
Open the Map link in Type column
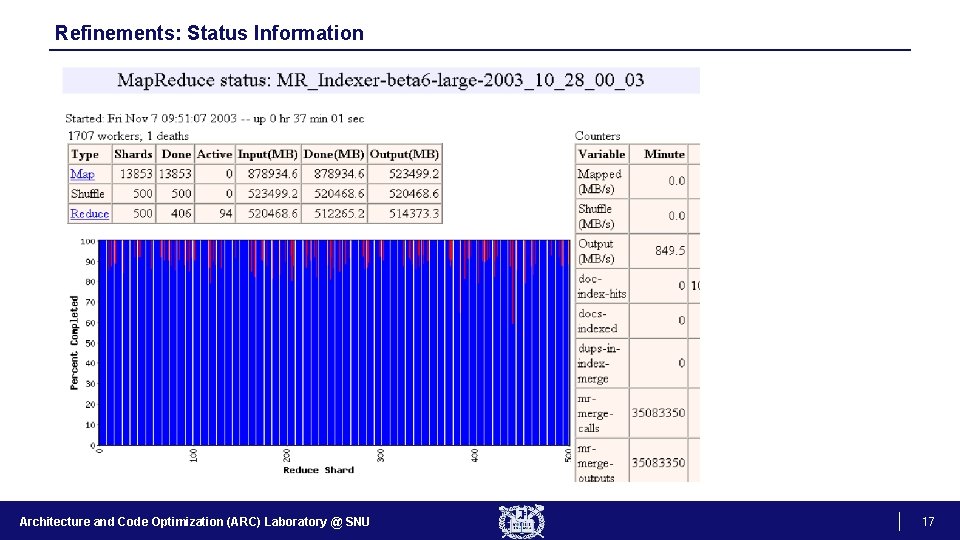click(82, 174)
